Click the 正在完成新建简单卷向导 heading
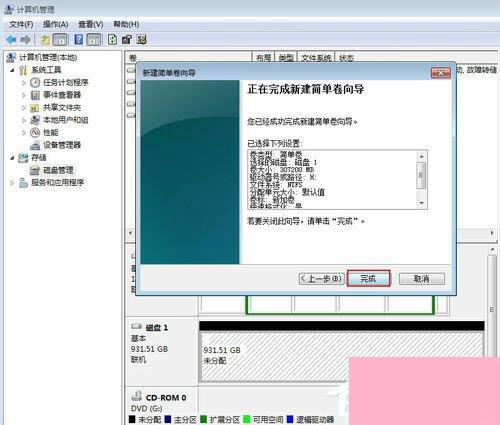The image size is (500, 425). (305, 89)
